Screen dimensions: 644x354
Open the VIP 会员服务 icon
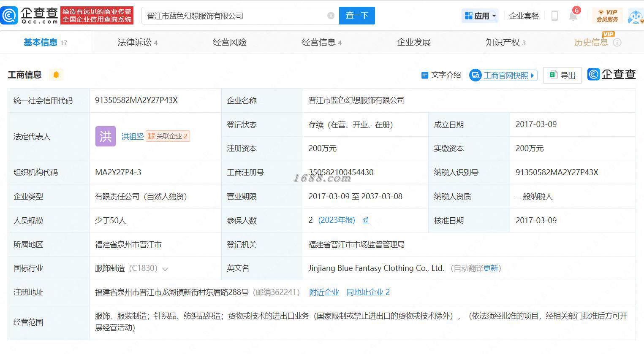click(x=607, y=16)
